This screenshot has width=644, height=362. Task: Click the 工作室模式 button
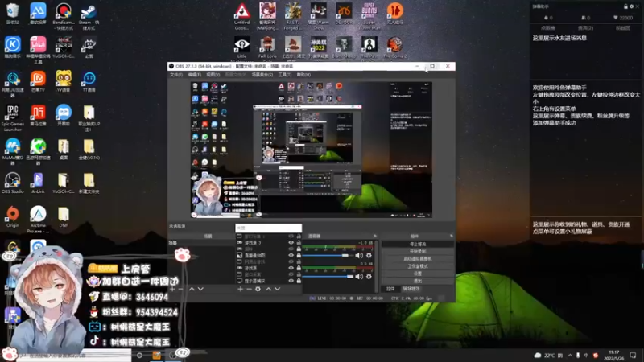pos(418,266)
